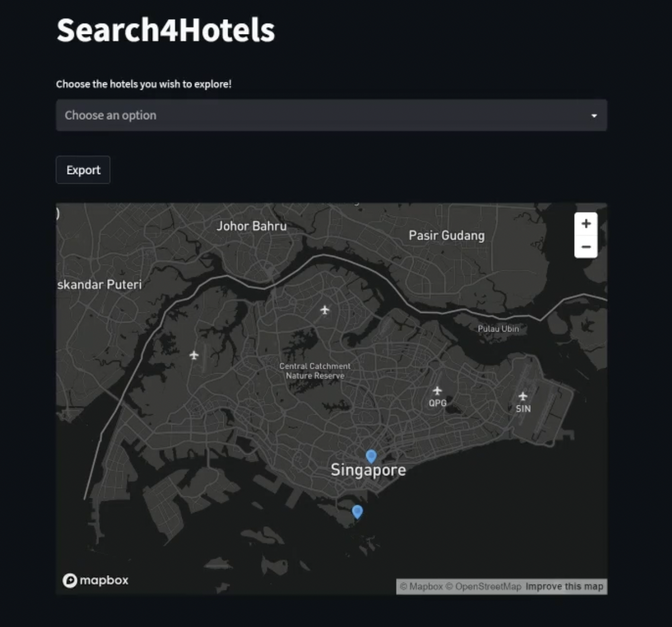This screenshot has width=672, height=627.
Task: Click the QPG airport plane icon
Action: 437,391
